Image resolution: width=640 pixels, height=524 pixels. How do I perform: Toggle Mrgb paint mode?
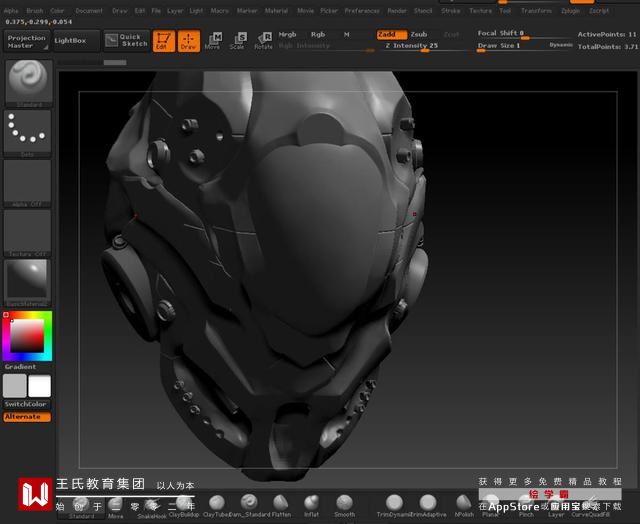(x=287, y=34)
